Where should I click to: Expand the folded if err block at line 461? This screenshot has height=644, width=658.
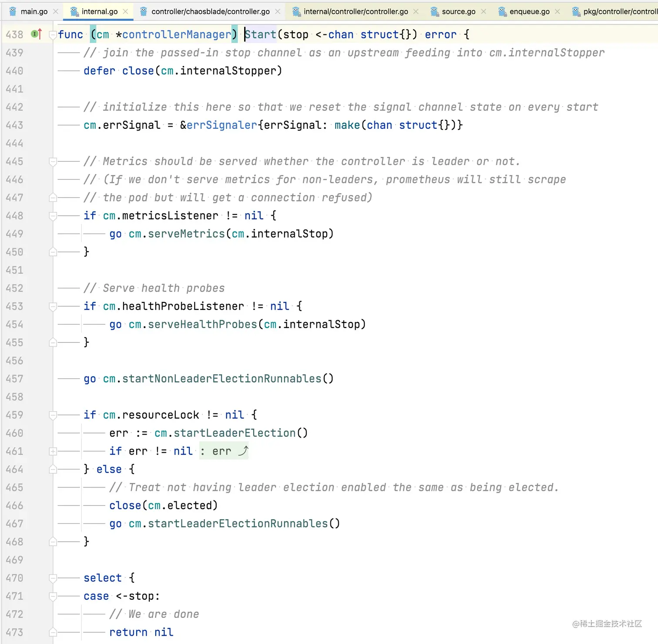tap(53, 451)
